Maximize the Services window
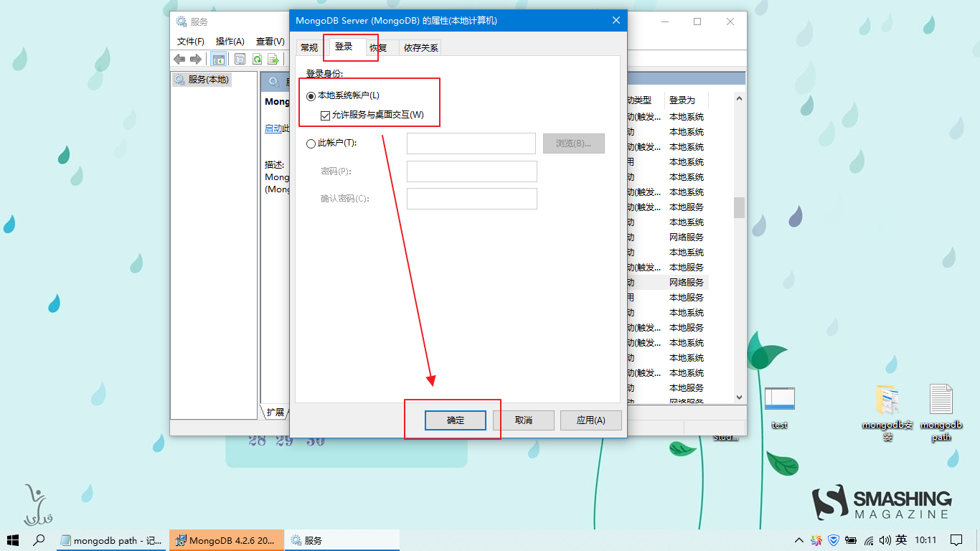Image resolution: width=980 pixels, height=551 pixels. 697,22
